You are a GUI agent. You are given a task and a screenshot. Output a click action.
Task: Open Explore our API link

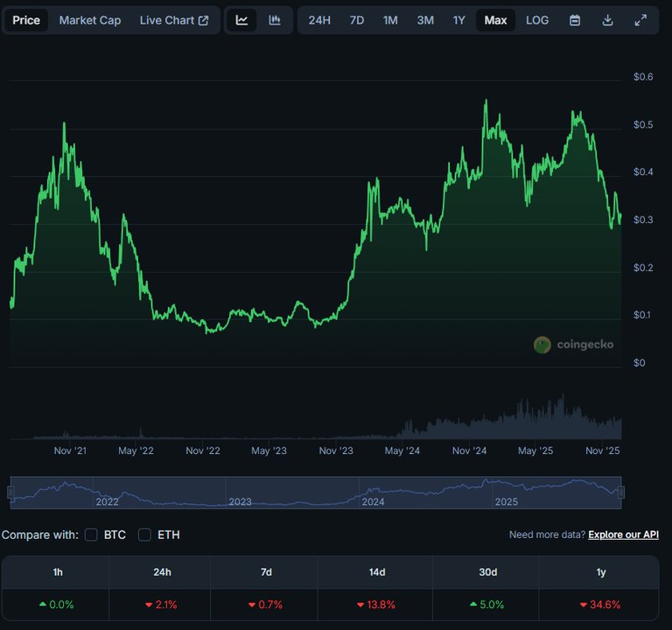(x=623, y=535)
